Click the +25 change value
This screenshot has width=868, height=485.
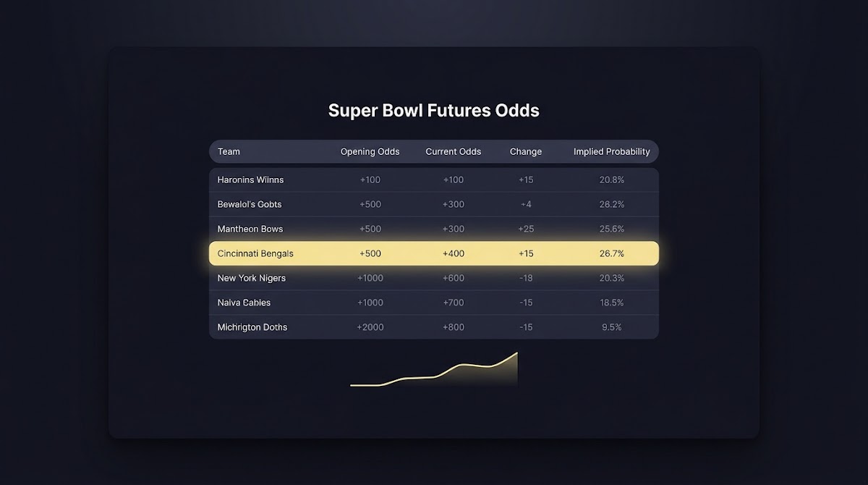click(526, 229)
